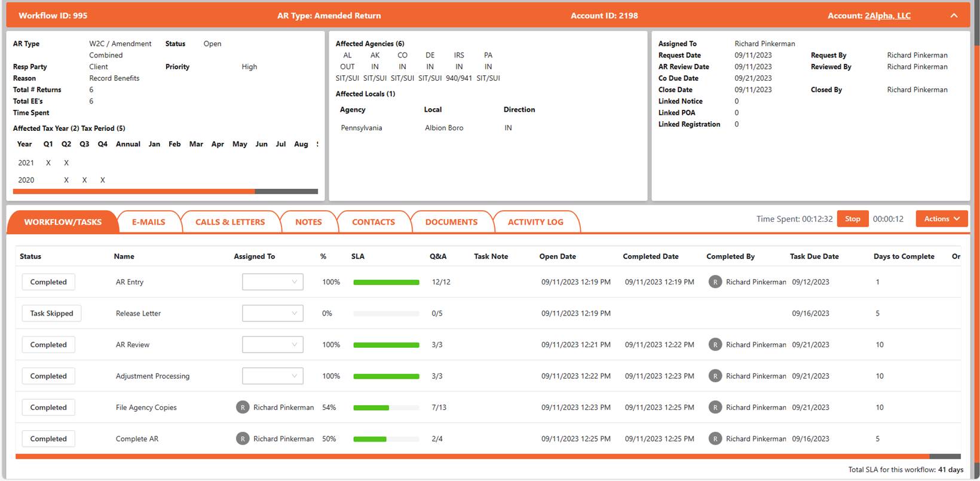Stop the time tracking timer
Screen dimensions: 980x481
coord(853,219)
